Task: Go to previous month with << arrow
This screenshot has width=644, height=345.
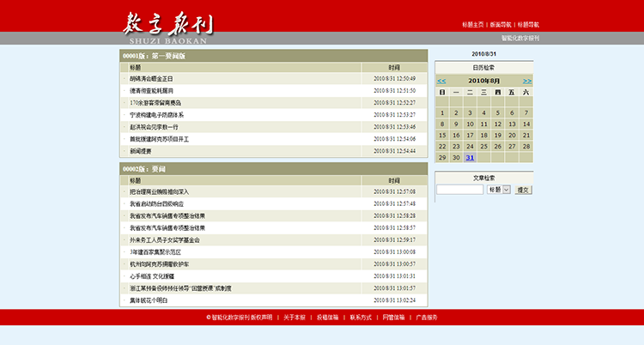Action: (441, 81)
